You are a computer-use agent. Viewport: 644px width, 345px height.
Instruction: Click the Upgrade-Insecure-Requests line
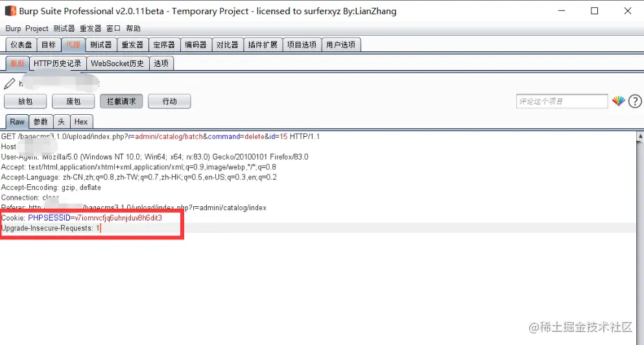click(x=50, y=228)
